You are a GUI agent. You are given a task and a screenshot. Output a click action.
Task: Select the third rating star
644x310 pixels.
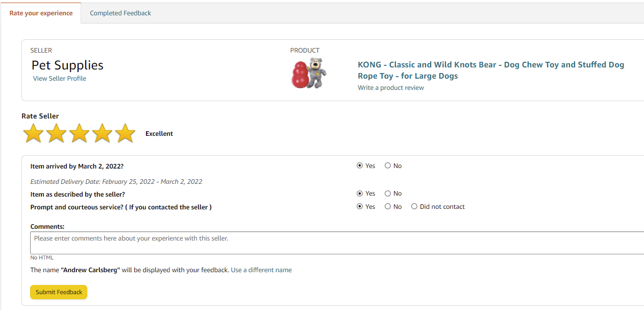[79, 134]
